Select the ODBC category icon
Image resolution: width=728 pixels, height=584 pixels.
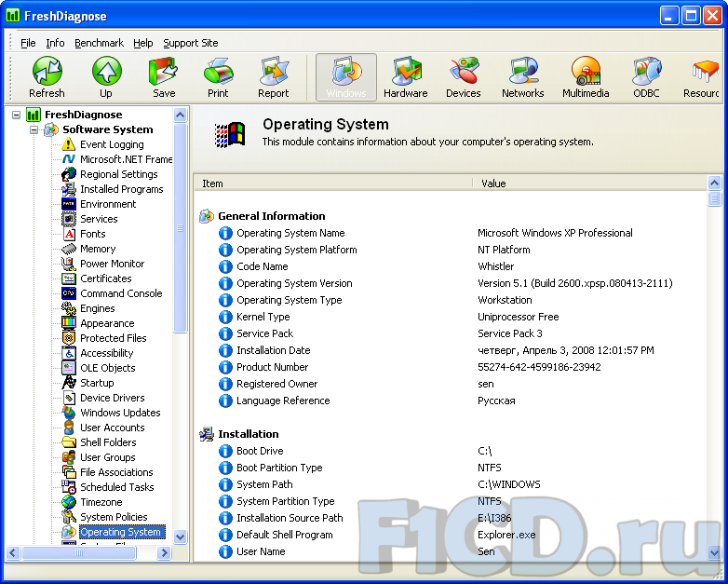click(646, 77)
